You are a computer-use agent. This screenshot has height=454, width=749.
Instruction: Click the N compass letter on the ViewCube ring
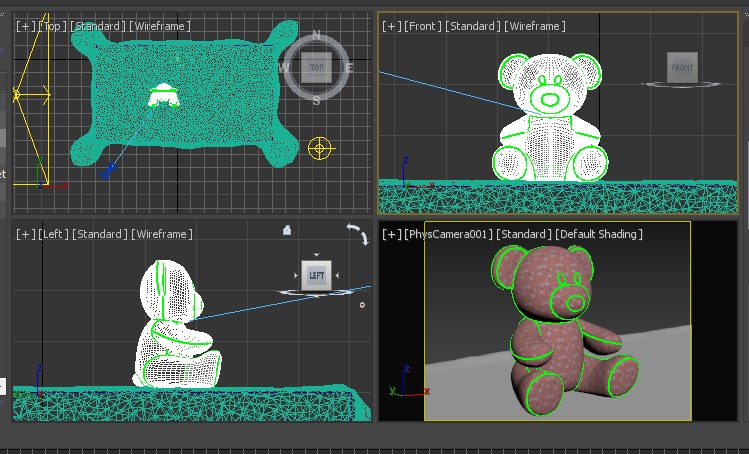tap(317, 36)
